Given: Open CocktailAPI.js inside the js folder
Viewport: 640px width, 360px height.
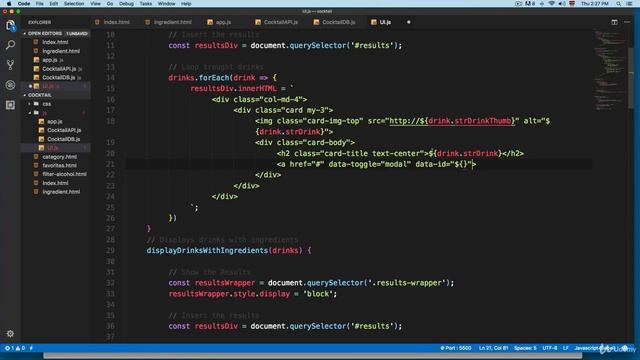Looking at the screenshot, I should pyautogui.click(x=64, y=130).
